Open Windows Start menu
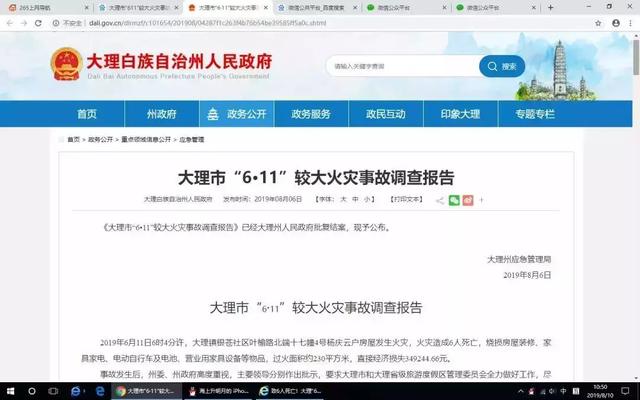Screen dimensions: 640x400 pyautogui.click(x=10, y=390)
